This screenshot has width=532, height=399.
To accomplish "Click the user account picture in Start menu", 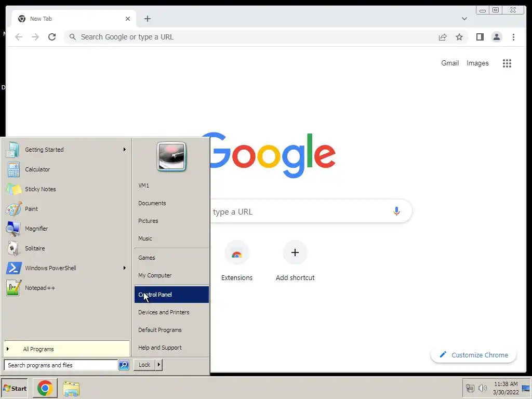I will click(171, 156).
